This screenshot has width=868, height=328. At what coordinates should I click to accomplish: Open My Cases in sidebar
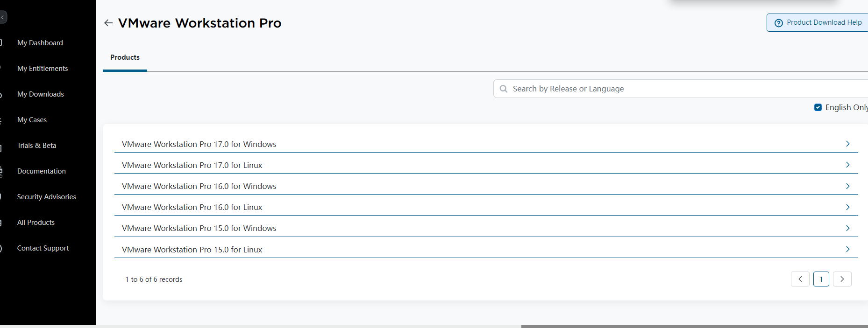32,120
